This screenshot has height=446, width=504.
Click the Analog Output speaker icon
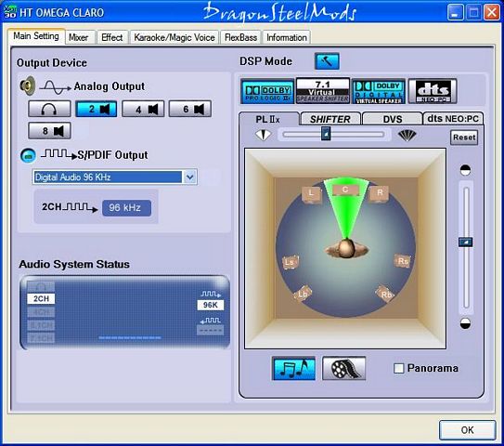coord(28,85)
